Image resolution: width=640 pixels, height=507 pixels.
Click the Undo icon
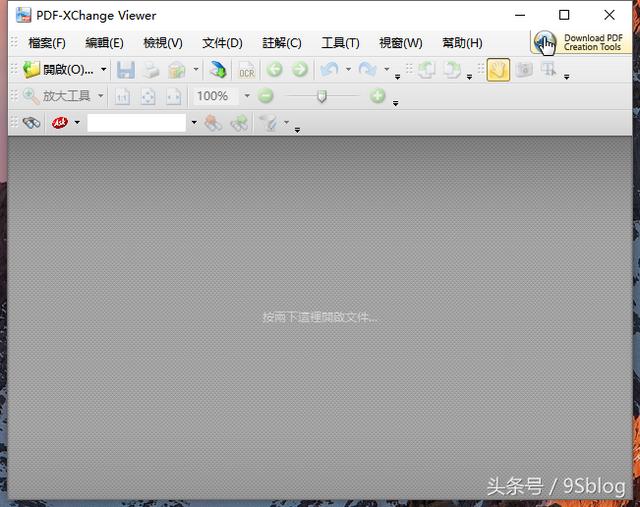click(329, 69)
